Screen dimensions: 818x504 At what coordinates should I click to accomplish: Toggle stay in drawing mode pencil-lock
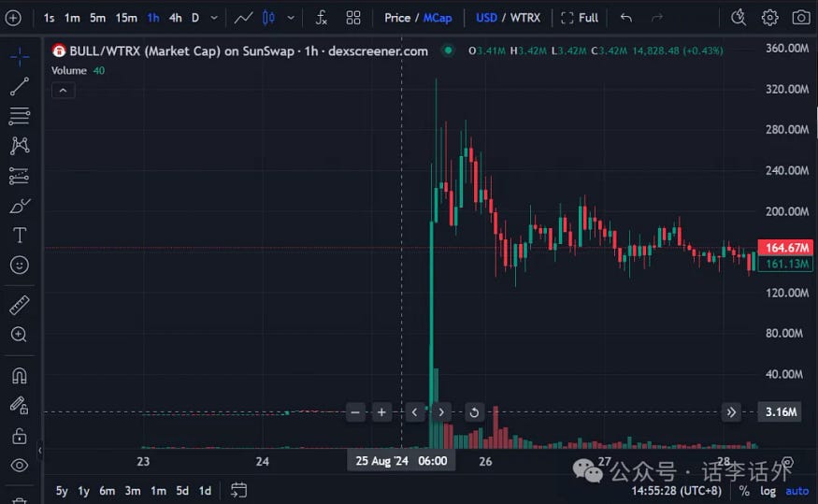(20, 406)
